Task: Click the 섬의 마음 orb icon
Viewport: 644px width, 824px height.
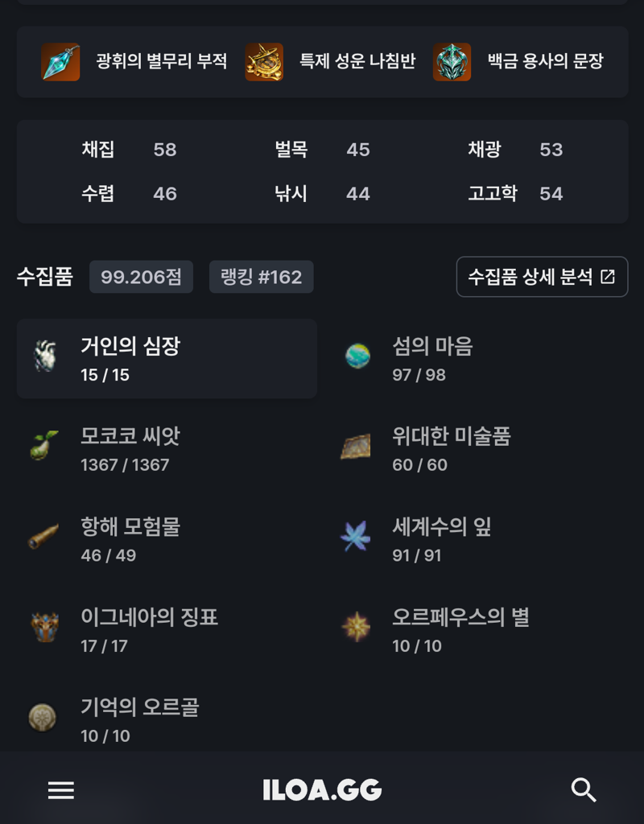Action: coord(357,356)
